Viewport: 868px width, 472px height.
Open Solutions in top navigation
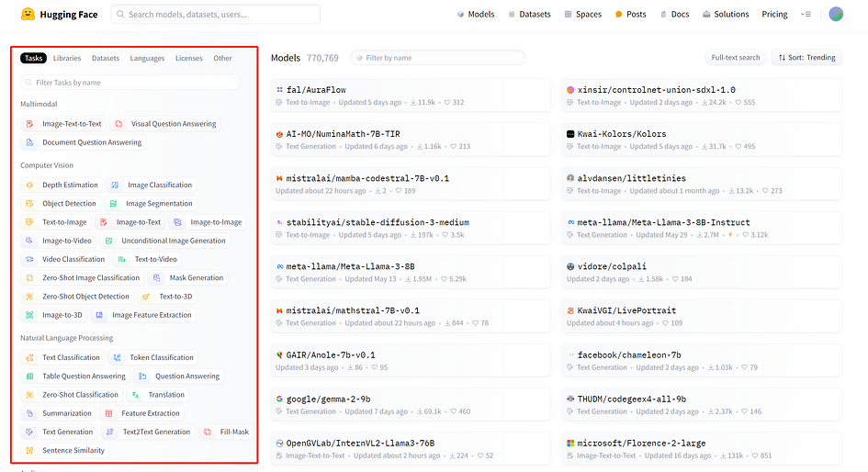(726, 15)
